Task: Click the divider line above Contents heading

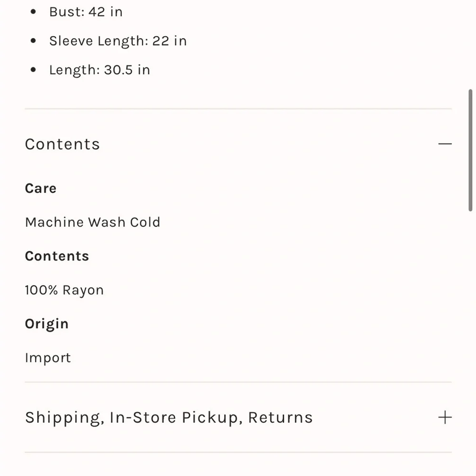Action: coord(238,109)
